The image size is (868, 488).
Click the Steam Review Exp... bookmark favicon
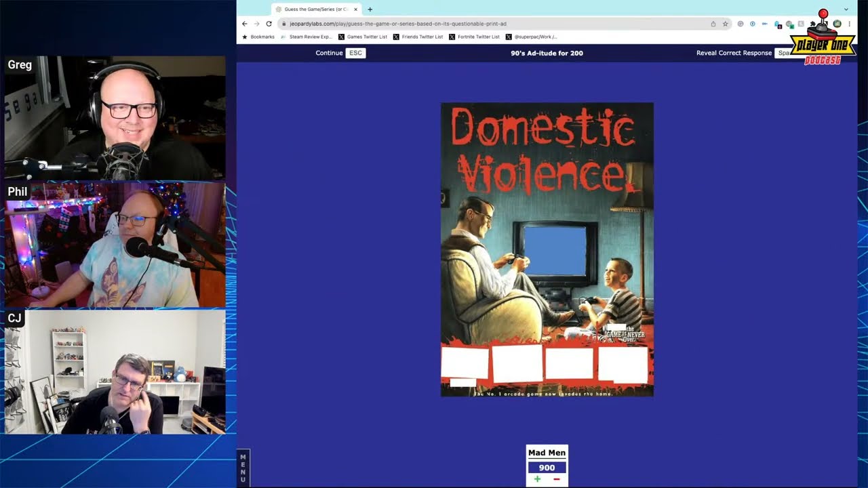(283, 37)
